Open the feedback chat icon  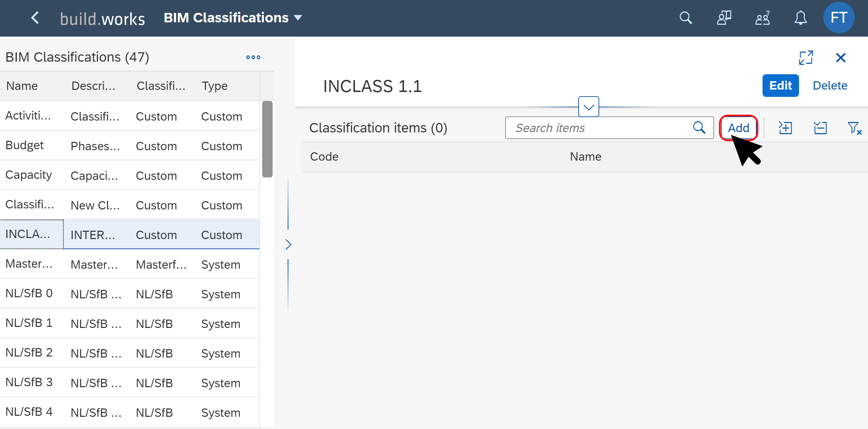pyautogui.click(x=724, y=18)
